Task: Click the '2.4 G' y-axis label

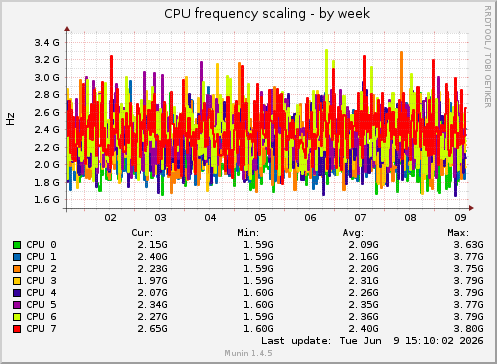Action: click(47, 129)
